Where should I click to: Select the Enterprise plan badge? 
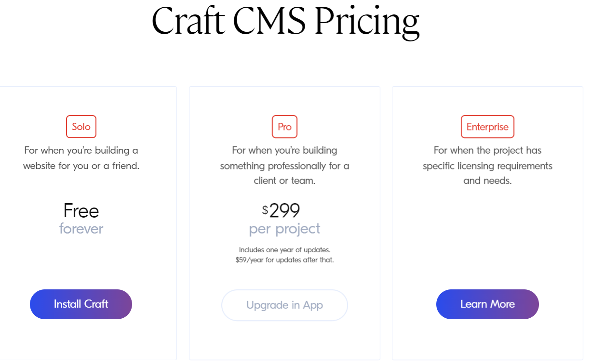(487, 127)
